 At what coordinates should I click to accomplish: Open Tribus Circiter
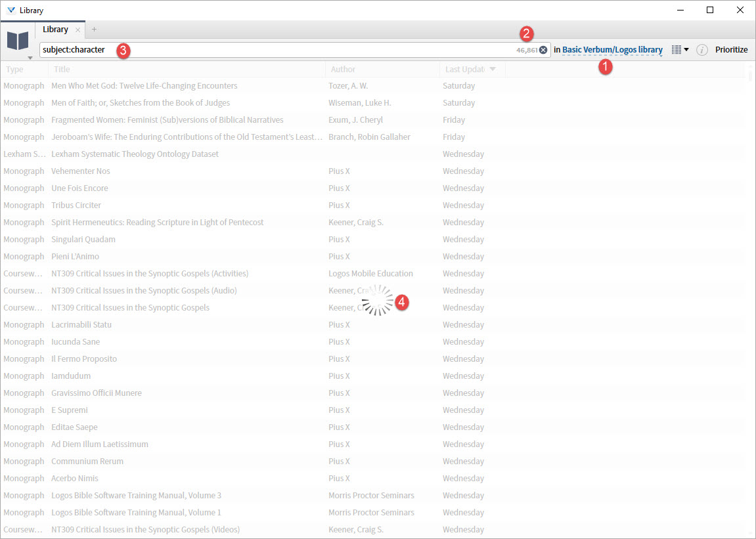[76, 205]
